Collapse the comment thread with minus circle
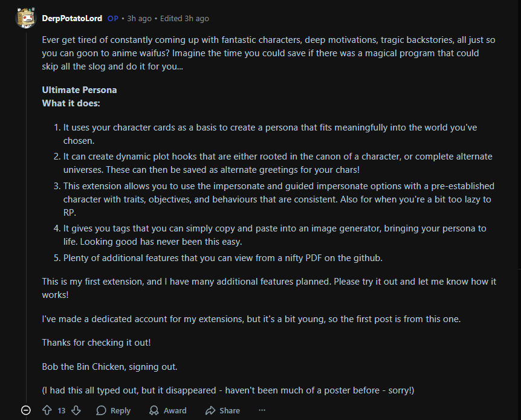 pyautogui.click(x=26, y=410)
